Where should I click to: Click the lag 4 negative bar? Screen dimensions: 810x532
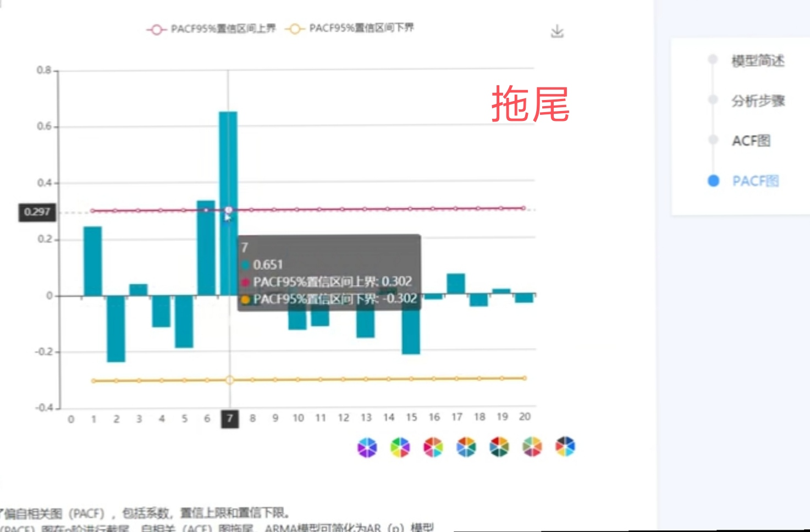tap(161, 311)
